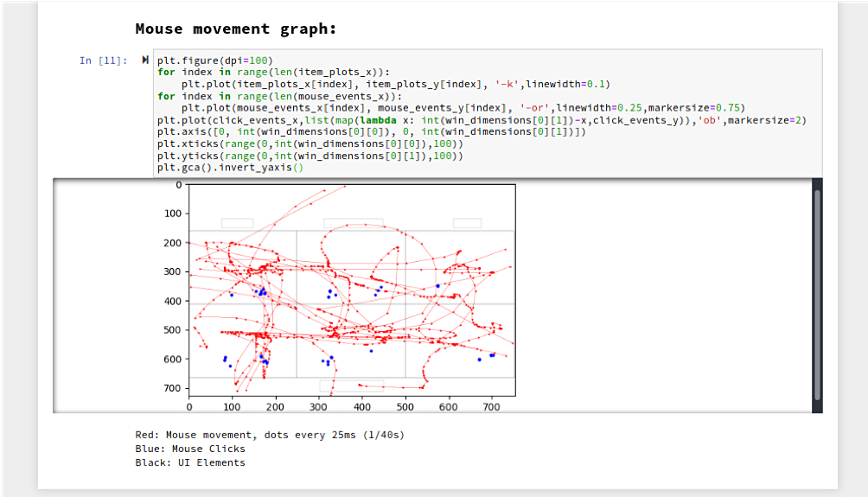
Task: Click the 'Blue: Mouse Clicks' text
Action: (x=190, y=449)
